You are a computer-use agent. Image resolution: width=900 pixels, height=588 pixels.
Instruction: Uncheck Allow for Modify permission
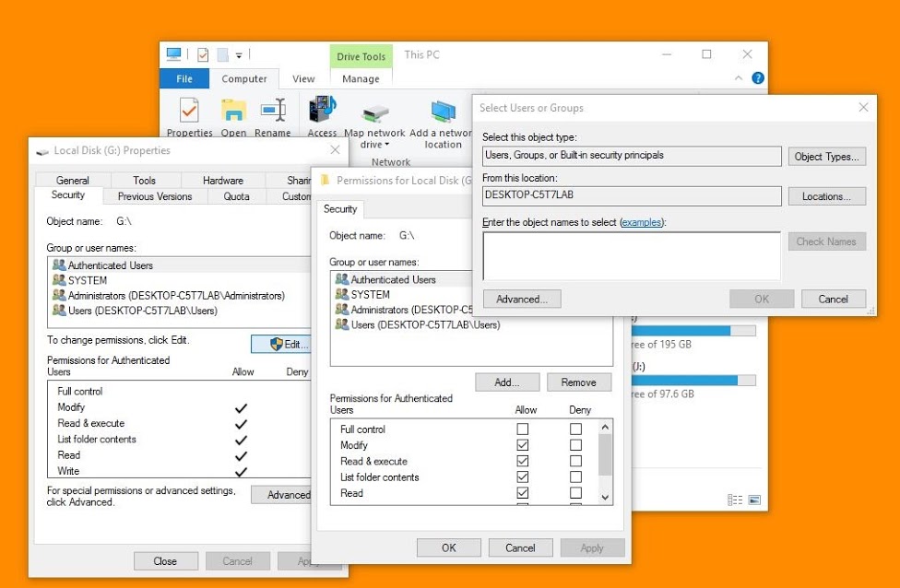point(523,445)
